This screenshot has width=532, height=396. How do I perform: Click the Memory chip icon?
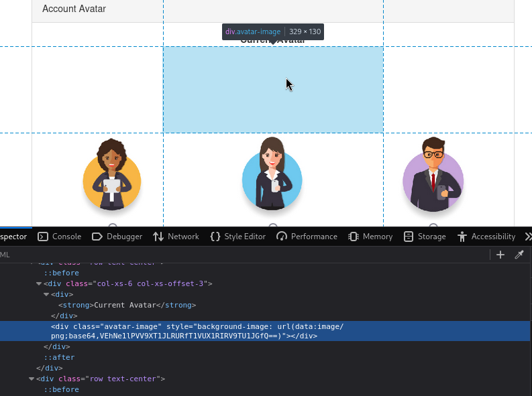[x=353, y=237]
